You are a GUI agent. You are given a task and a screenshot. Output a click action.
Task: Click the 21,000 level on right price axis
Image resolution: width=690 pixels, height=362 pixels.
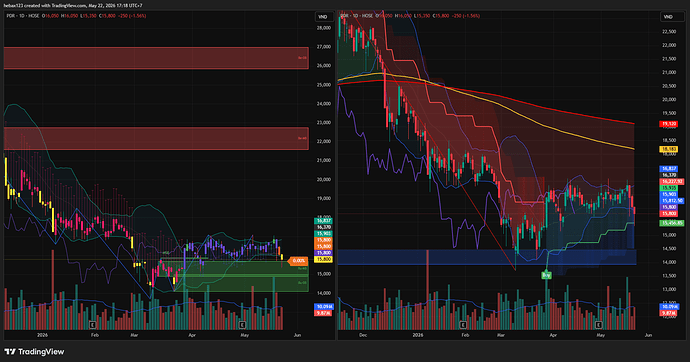coord(669,73)
